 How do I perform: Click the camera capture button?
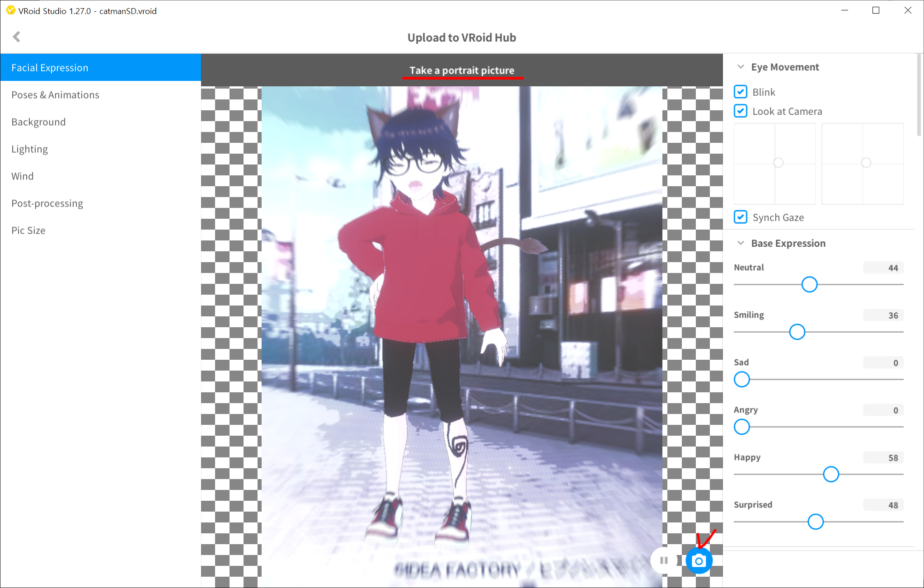click(x=699, y=561)
